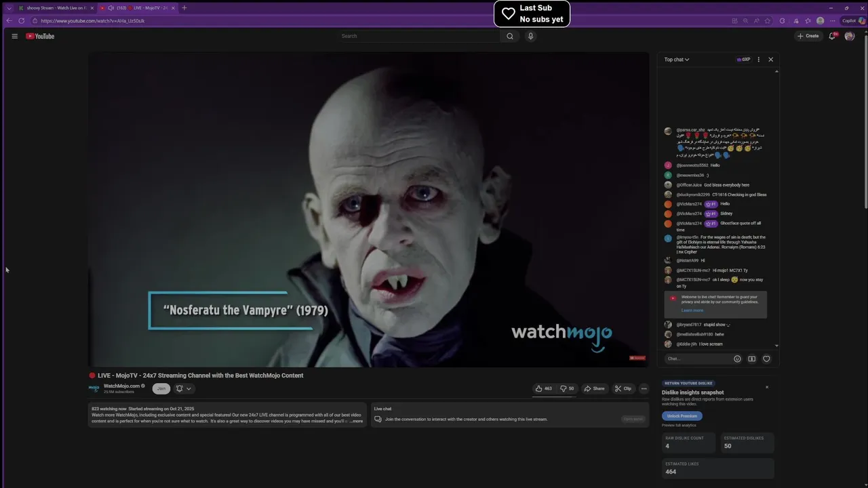Image resolution: width=868 pixels, height=488 pixels.
Task: Click the WatchMojo channel avatar
Action: 94,388
